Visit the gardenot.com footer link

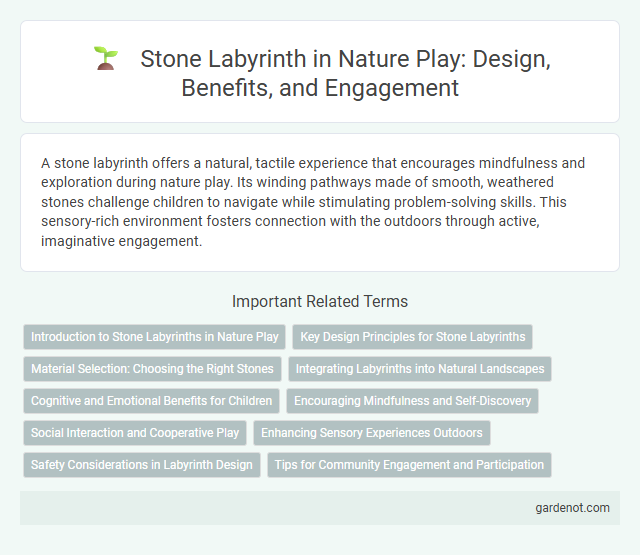[572, 508]
